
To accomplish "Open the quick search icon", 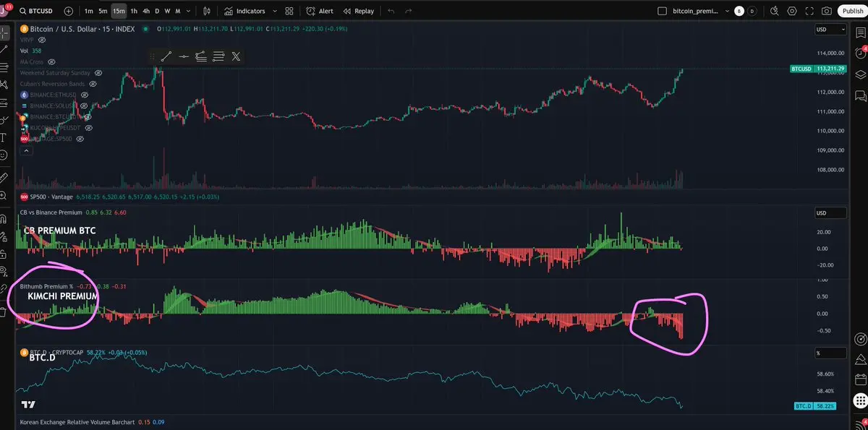I will (x=775, y=11).
